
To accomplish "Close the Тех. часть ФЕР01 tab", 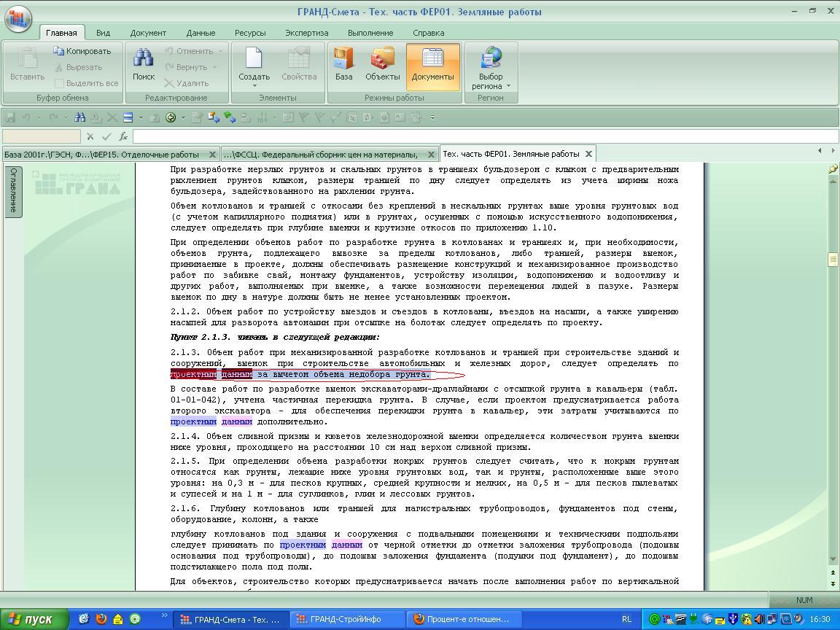I will [x=588, y=154].
